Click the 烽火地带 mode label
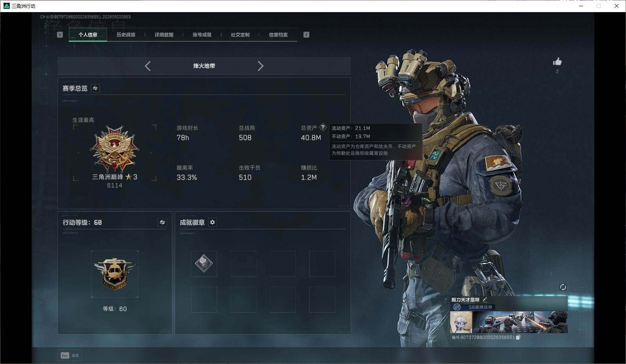626x364 pixels. point(204,66)
